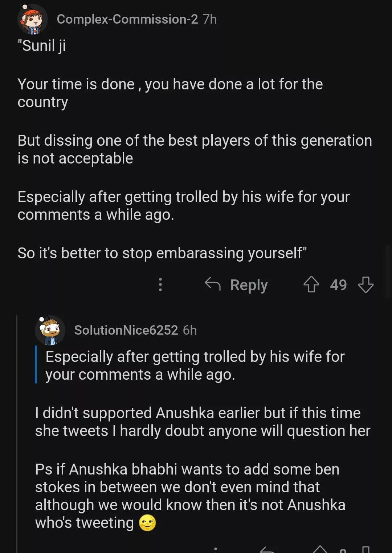392x553 pixels.
Task: Click the winking emoji in the reply
Action: click(147, 523)
